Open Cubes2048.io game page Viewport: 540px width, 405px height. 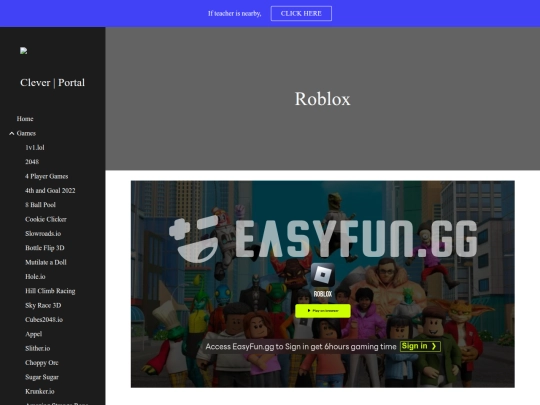click(x=44, y=320)
